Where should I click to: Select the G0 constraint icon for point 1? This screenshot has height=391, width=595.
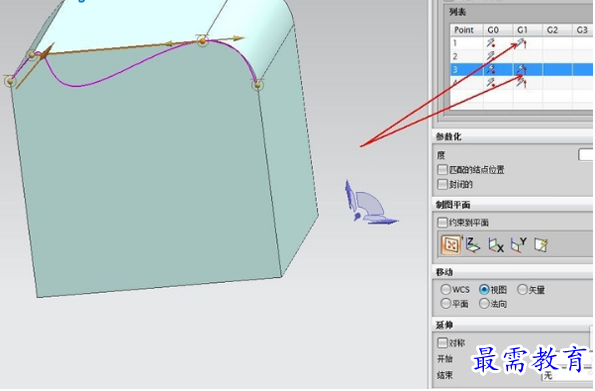(491, 43)
